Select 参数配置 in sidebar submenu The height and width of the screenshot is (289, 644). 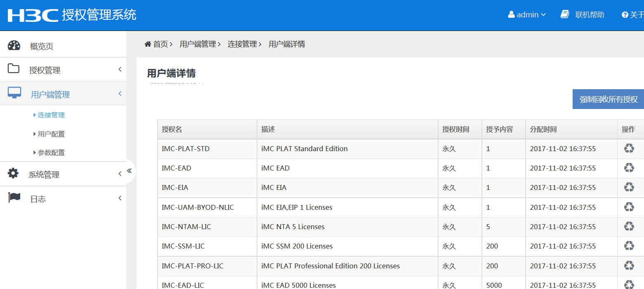pyautogui.click(x=51, y=153)
